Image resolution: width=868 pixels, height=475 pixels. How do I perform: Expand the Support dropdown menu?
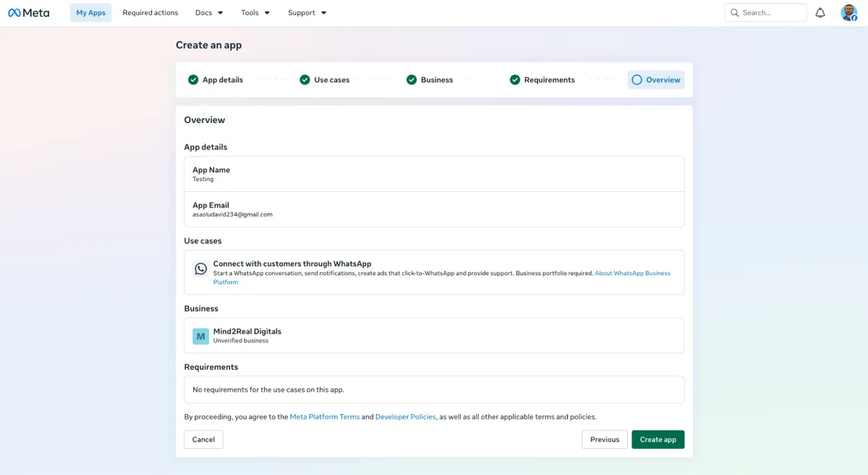point(307,12)
